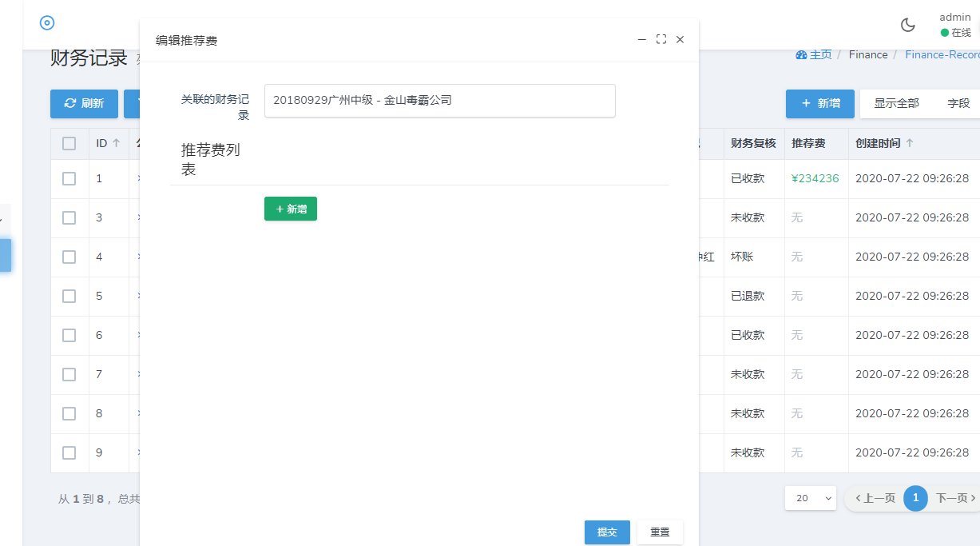This screenshot has width=980, height=546.
Task: Sort by 创建时间 column arrow
Action: coord(909,143)
